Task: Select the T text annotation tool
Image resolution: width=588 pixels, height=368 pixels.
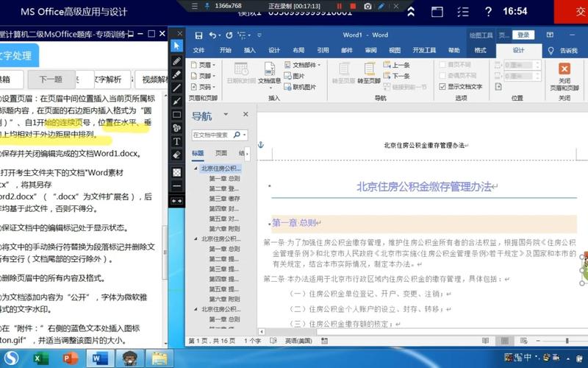Action: (176, 141)
